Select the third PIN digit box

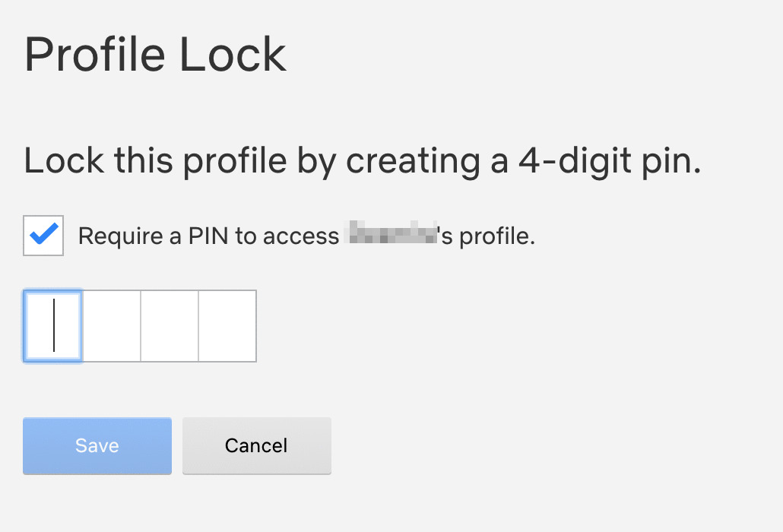(170, 326)
